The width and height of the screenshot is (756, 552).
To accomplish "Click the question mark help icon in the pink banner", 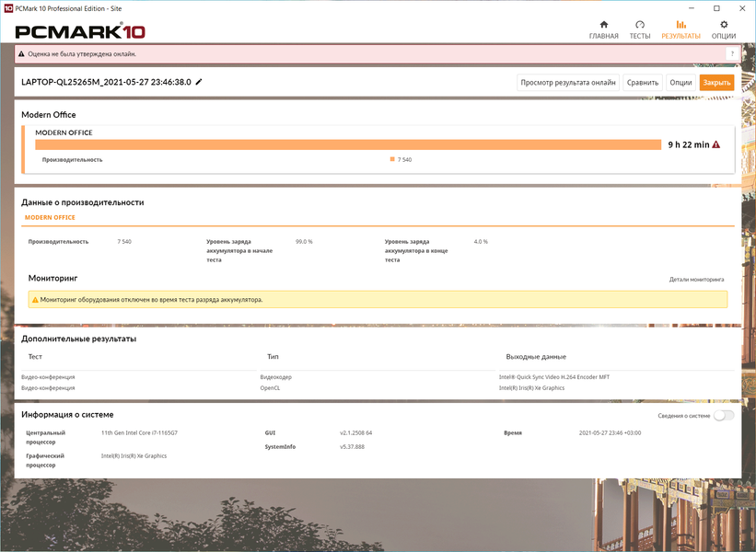I will [x=732, y=54].
